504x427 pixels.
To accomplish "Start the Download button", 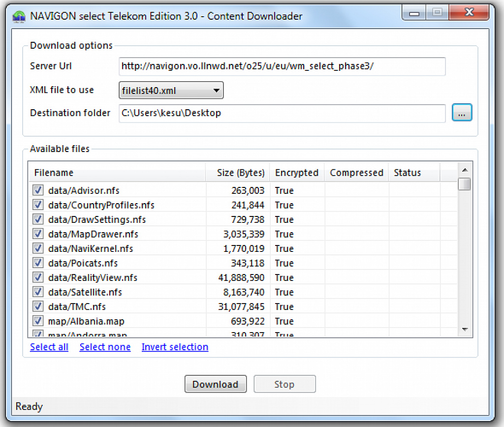I will (216, 384).
